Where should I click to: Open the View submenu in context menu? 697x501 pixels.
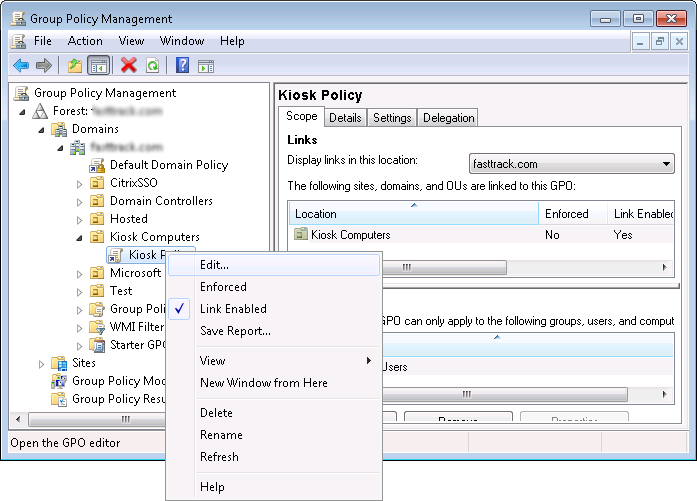(x=274, y=361)
